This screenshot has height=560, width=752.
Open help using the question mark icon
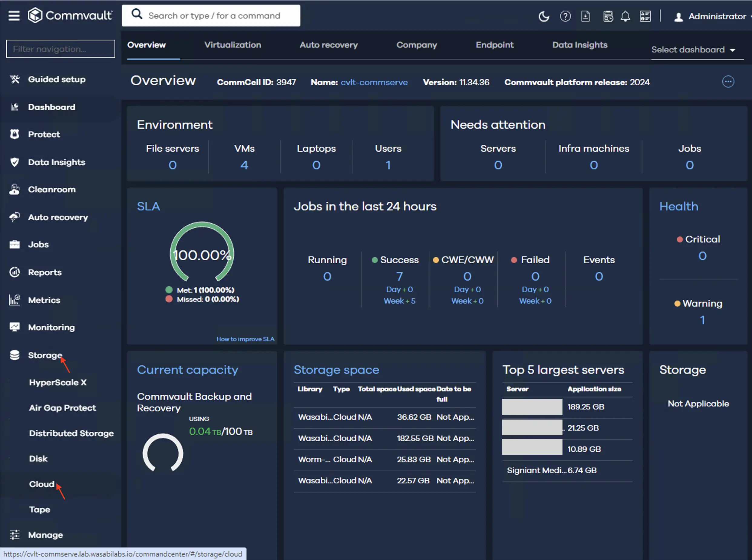click(565, 16)
